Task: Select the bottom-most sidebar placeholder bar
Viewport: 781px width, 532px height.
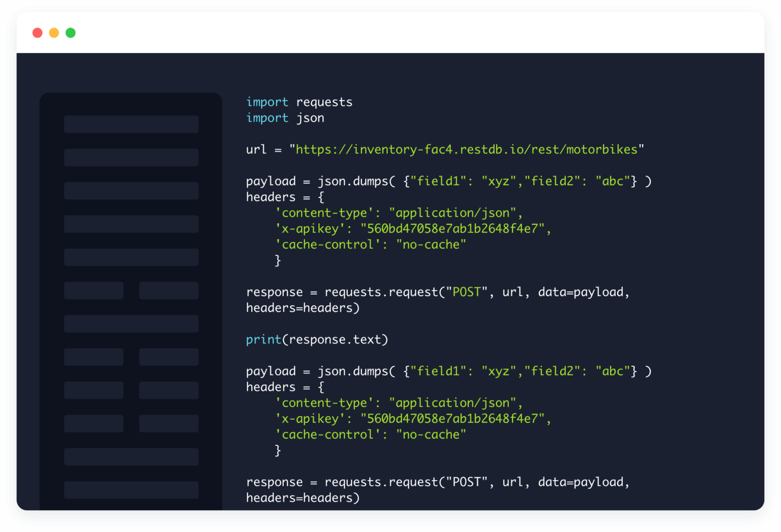Action: tap(131, 490)
